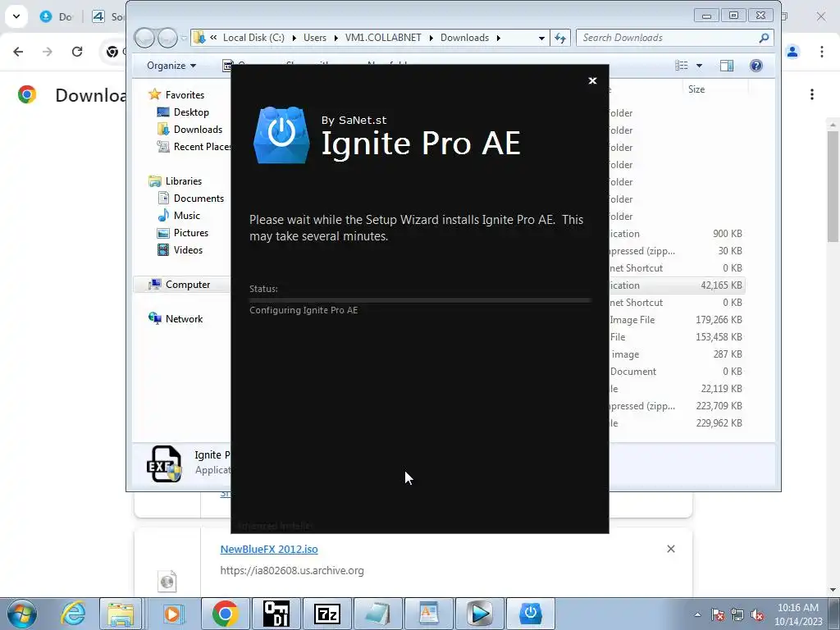Click the ISO file icon in Chrome downloads
This screenshot has height=630, width=840.
[x=167, y=582]
